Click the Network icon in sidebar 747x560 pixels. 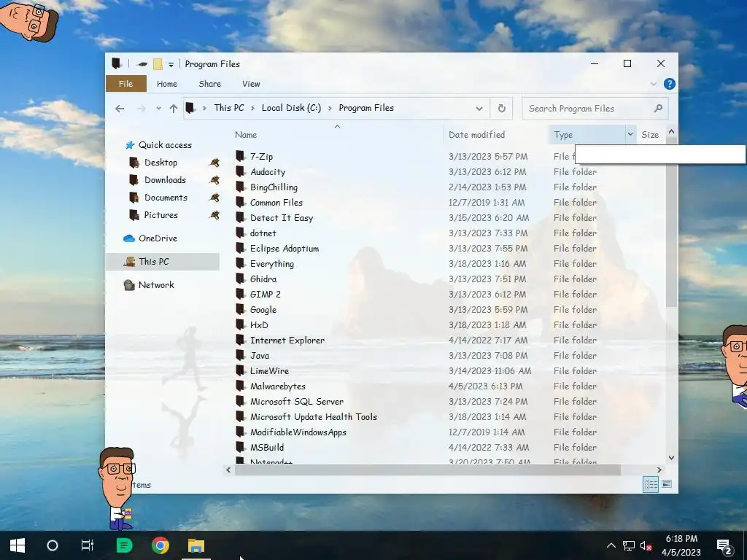[x=129, y=285]
